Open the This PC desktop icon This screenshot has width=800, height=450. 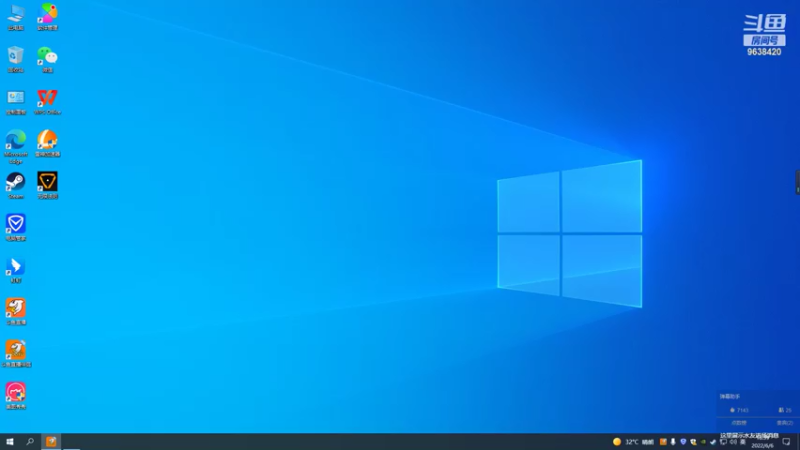tap(16, 17)
